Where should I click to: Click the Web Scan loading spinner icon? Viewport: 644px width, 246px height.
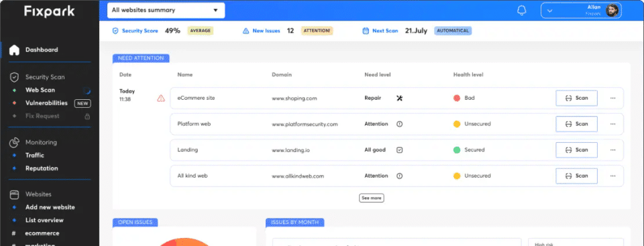pos(87,90)
